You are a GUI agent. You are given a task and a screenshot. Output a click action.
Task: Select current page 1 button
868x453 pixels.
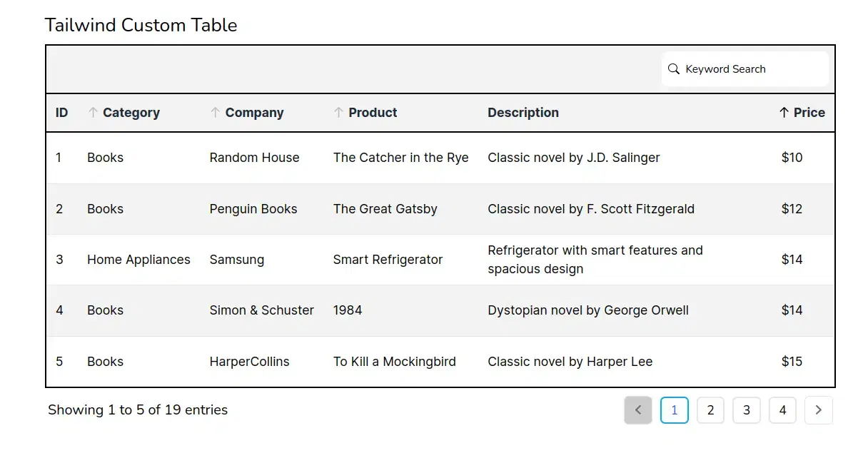point(675,410)
